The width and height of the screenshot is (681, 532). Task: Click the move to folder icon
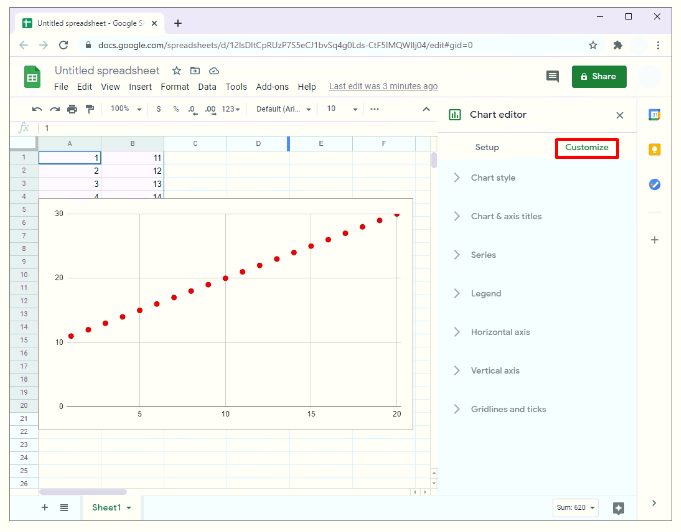(x=195, y=70)
